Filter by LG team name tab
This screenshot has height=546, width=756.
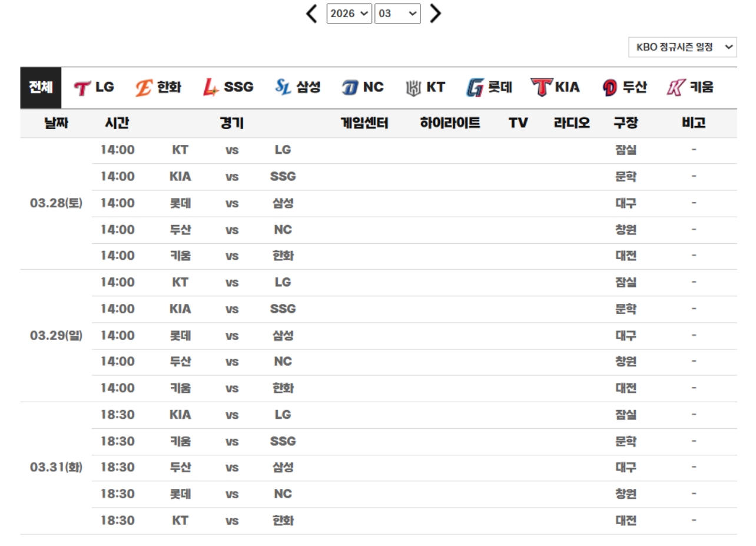[105, 88]
